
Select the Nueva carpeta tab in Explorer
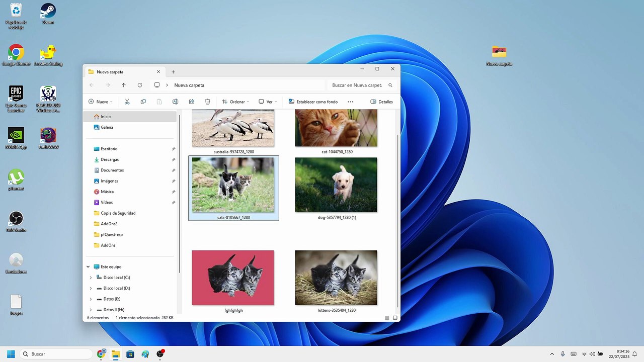[124, 72]
